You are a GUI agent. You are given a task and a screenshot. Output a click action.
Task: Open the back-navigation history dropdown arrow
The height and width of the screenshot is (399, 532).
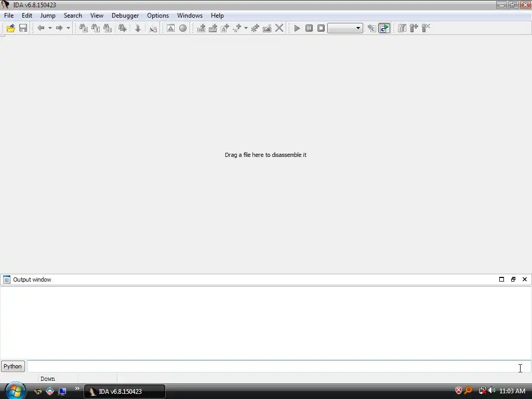click(x=50, y=28)
